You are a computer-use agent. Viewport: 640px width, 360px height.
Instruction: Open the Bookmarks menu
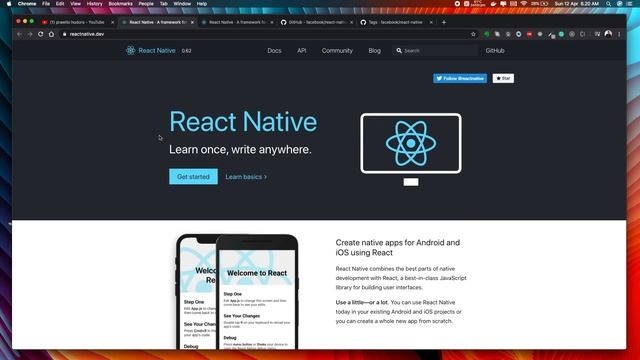tap(120, 4)
